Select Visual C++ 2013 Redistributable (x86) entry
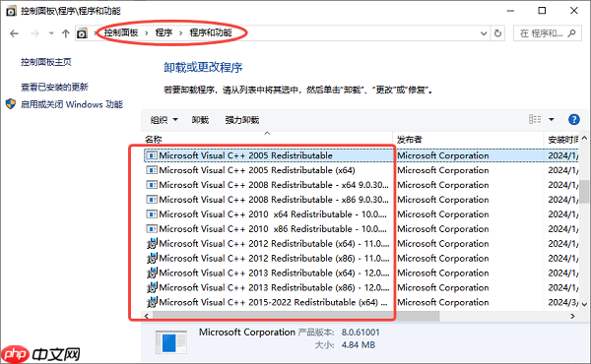The width and height of the screenshot is (591, 364). pyautogui.click(x=268, y=287)
